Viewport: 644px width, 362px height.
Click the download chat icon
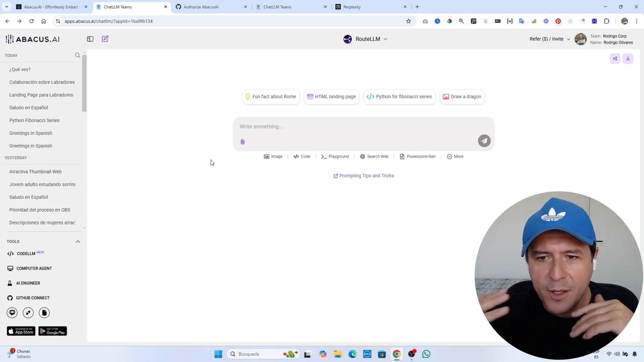(x=627, y=58)
